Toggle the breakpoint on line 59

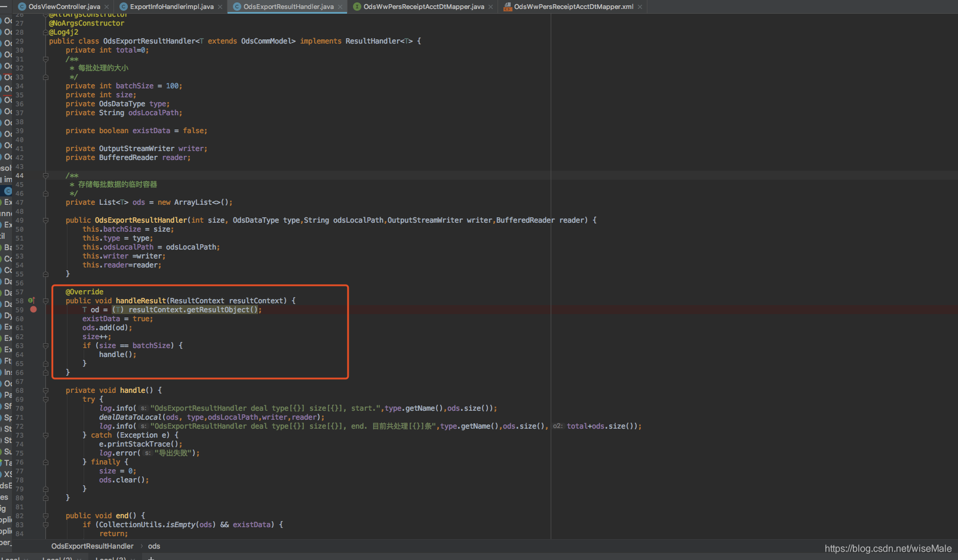point(33,309)
